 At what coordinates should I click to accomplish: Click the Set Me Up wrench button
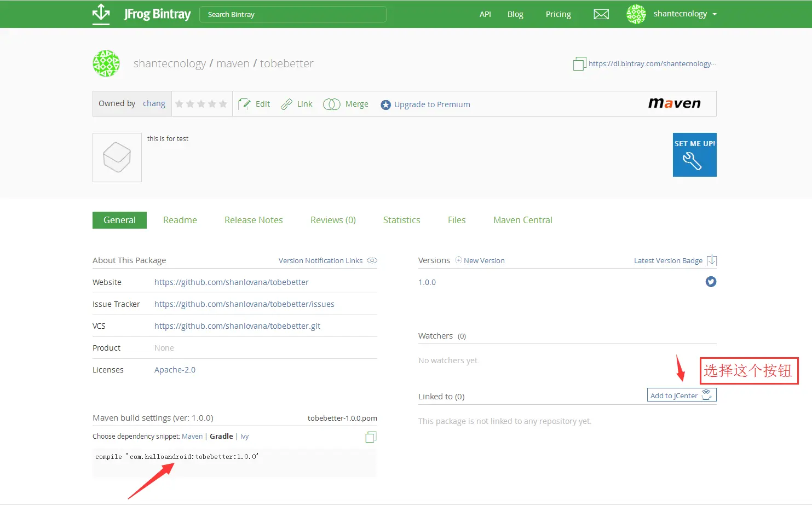click(x=694, y=155)
